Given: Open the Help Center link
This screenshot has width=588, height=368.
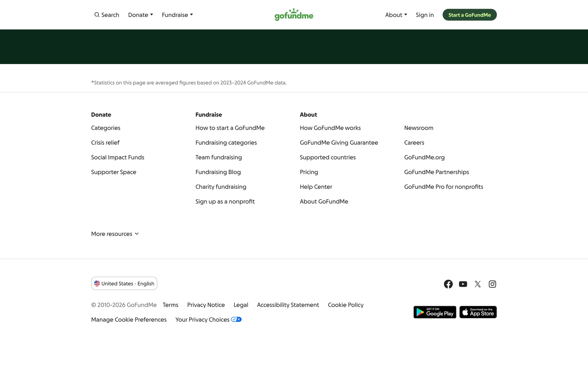Looking at the screenshot, I should (316, 187).
